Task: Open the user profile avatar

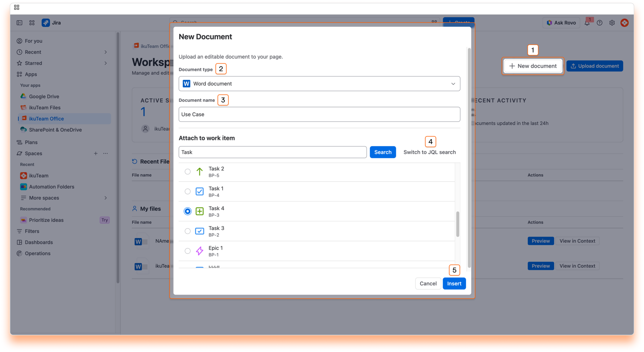Action: pyautogui.click(x=625, y=23)
